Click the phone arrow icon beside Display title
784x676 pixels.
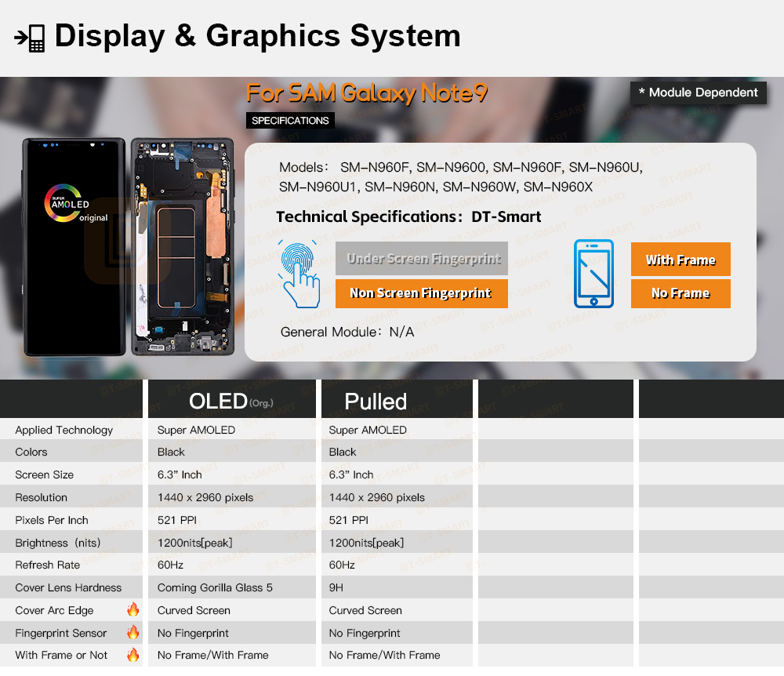(x=30, y=37)
